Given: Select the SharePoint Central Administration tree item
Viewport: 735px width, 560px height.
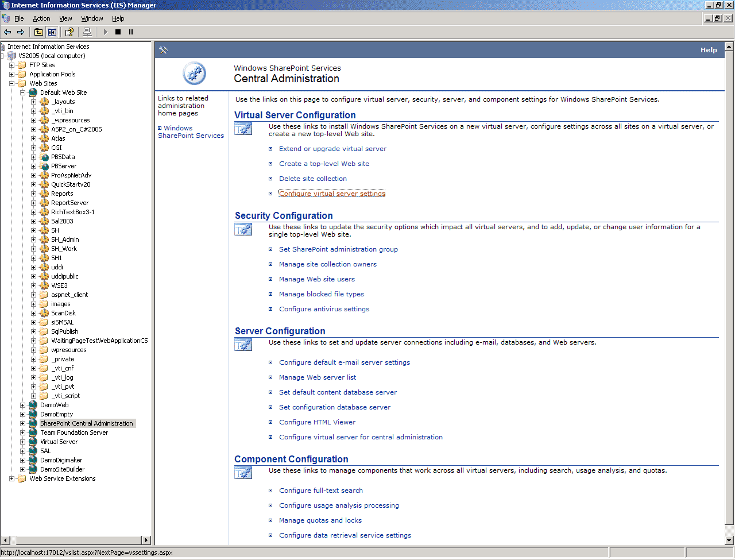Looking at the screenshot, I should (x=87, y=423).
